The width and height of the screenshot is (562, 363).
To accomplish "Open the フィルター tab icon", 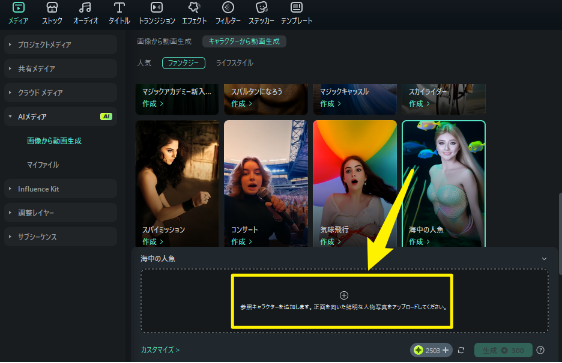I will pyautogui.click(x=228, y=8).
